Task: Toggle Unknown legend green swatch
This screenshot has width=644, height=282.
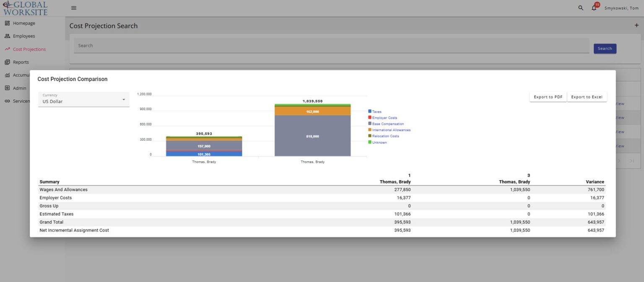Action: [370, 142]
